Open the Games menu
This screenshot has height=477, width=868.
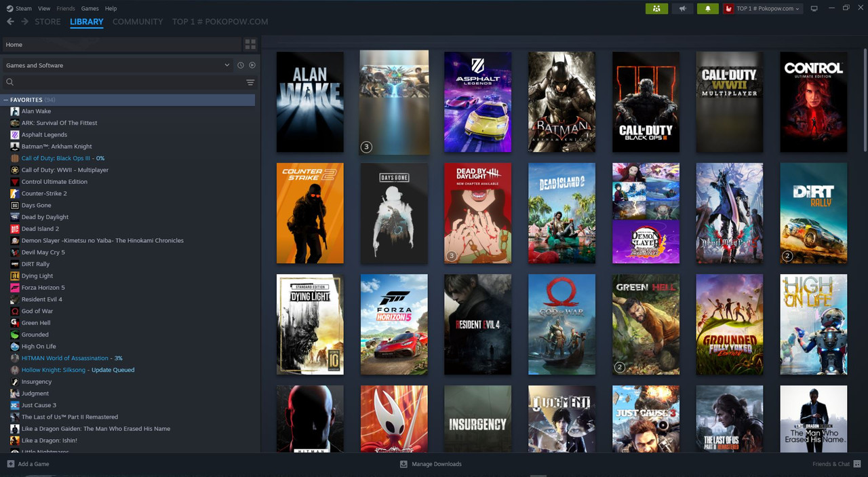point(90,8)
